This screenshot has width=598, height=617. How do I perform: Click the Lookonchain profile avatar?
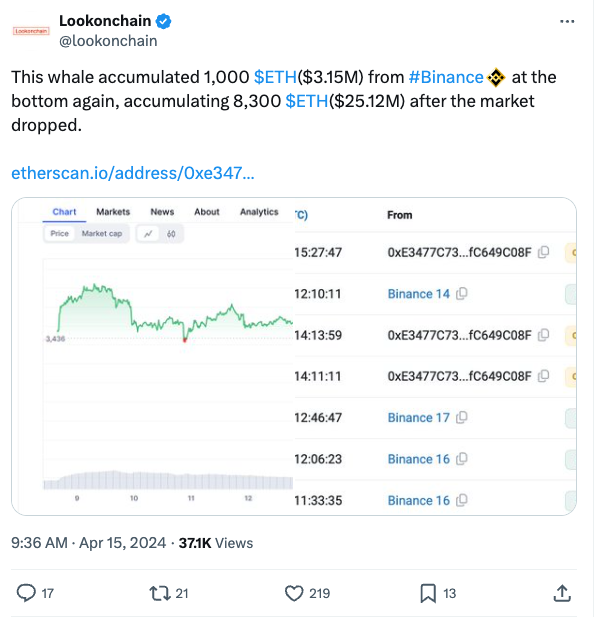(31, 31)
